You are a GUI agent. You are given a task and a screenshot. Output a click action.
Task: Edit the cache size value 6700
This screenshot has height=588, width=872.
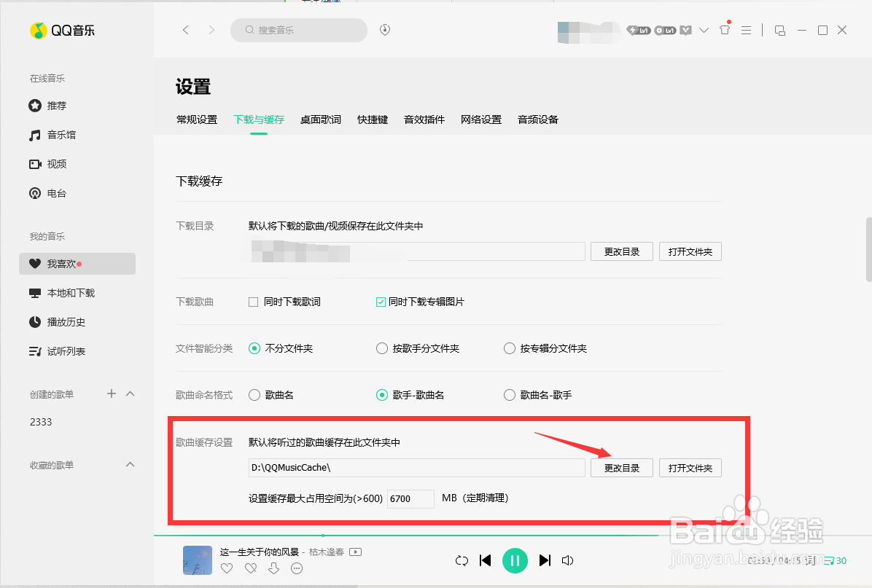point(410,498)
